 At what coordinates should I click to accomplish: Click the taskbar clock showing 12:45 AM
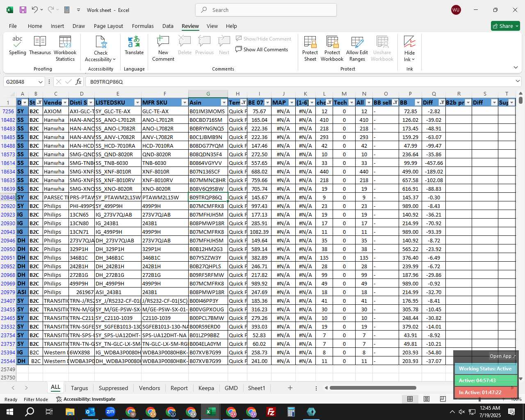point(490,412)
